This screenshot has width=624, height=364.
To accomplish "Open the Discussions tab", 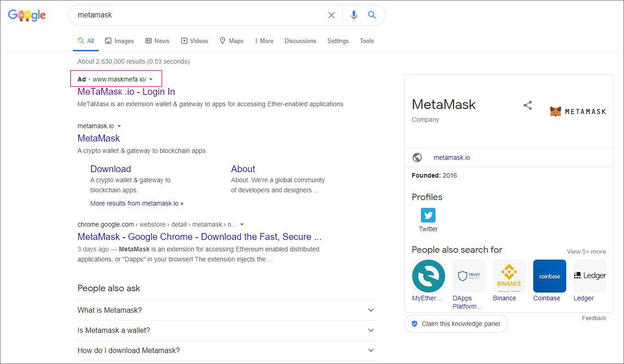I will click(300, 41).
